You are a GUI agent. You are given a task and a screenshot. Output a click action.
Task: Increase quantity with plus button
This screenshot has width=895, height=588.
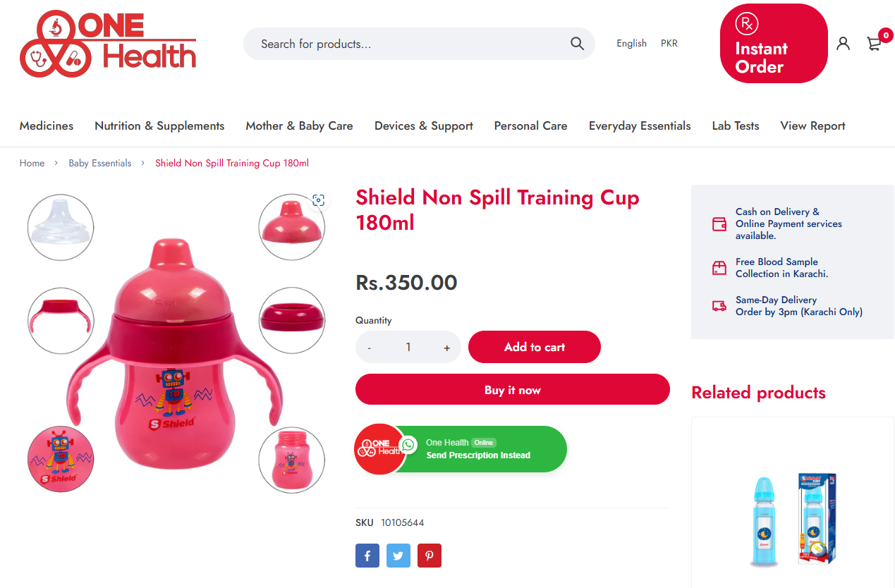pos(446,348)
